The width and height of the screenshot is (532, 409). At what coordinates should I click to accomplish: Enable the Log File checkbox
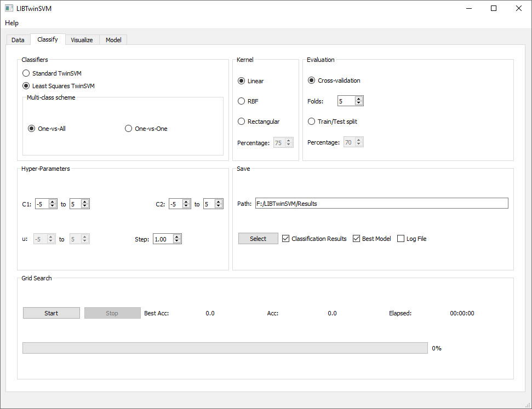point(411,238)
